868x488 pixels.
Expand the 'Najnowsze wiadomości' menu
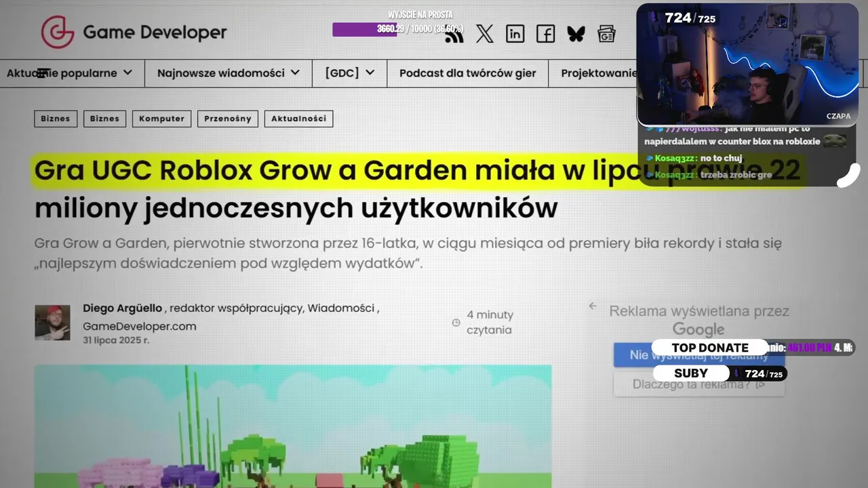point(229,73)
